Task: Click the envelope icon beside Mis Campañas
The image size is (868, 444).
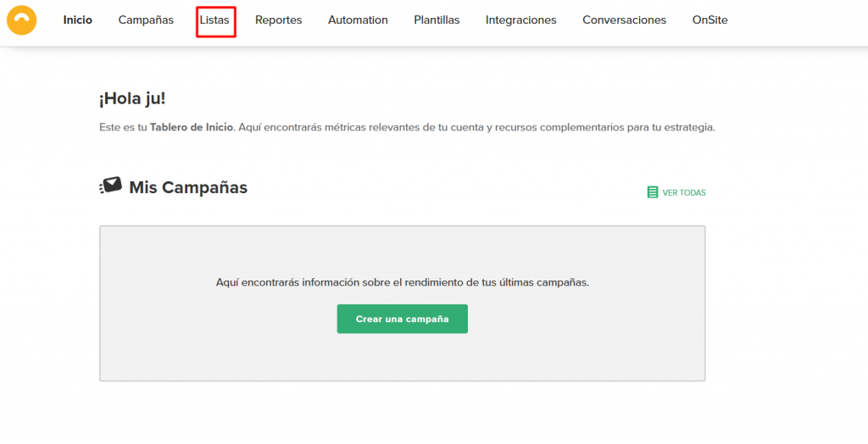Action: pos(111,186)
